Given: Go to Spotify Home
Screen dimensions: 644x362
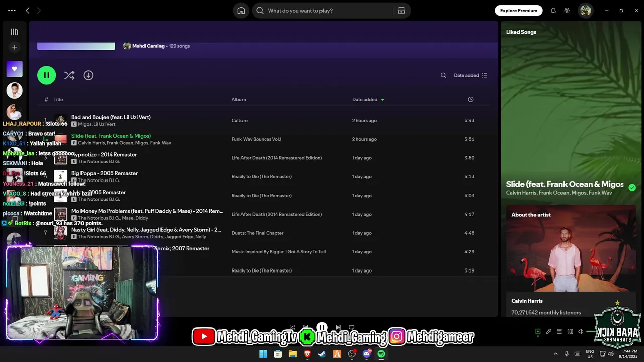Looking at the screenshot, I should pyautogui.click(x=241, y=10).
